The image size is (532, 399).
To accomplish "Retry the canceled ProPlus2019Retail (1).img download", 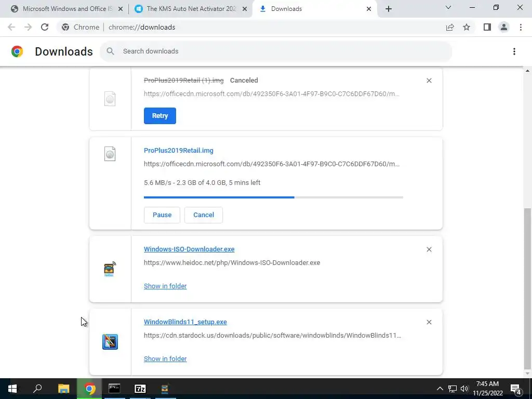I will (x=160, y=116).
